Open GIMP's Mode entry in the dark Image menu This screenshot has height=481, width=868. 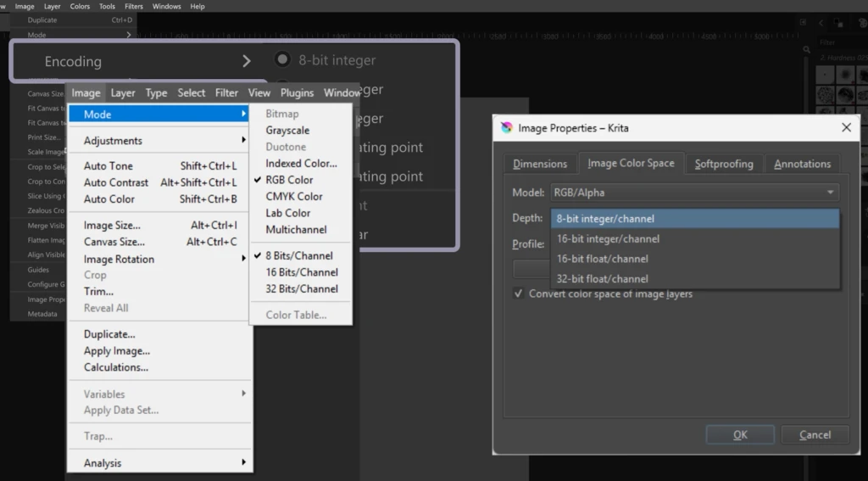click(74, 34)
